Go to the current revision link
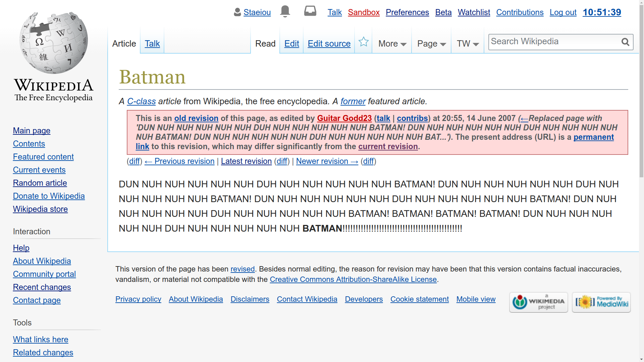This screenshot has height=362, width=644. 388,146
